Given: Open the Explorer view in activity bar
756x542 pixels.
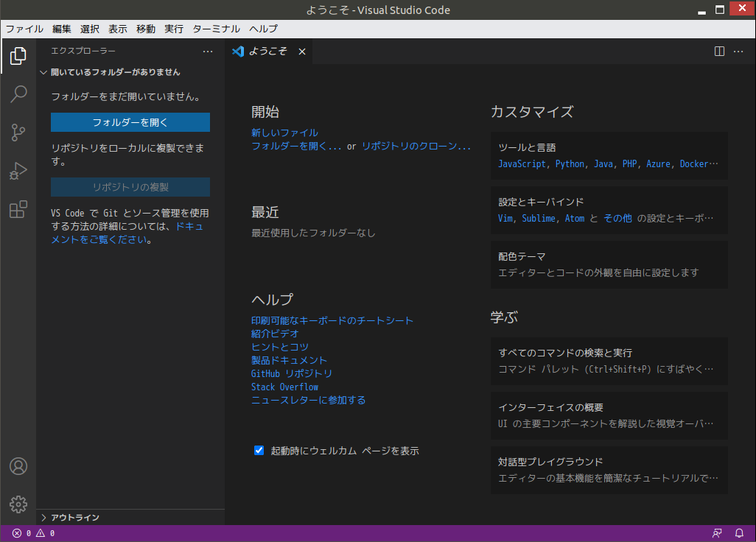Looking at the screenshot, I should click(x=18, y=56).
